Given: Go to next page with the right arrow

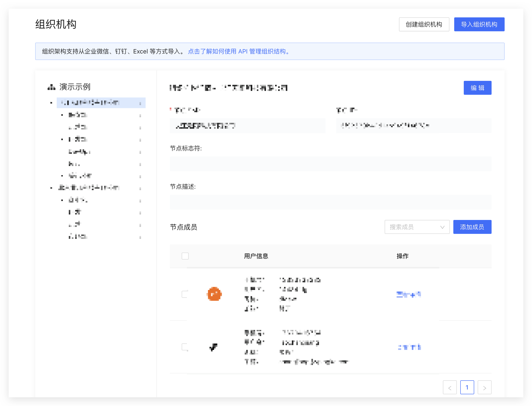Looking at the screenshot, I should (484, 387).
